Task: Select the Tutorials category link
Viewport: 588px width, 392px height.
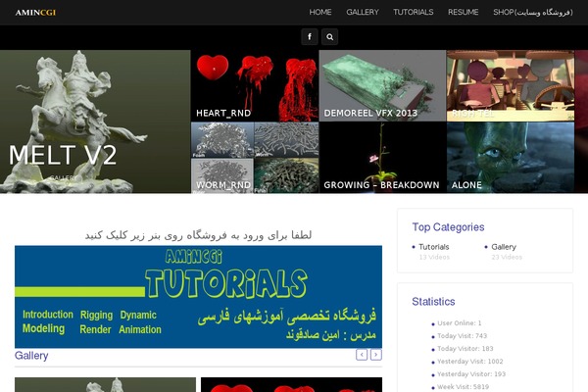Action: point(433,247)
